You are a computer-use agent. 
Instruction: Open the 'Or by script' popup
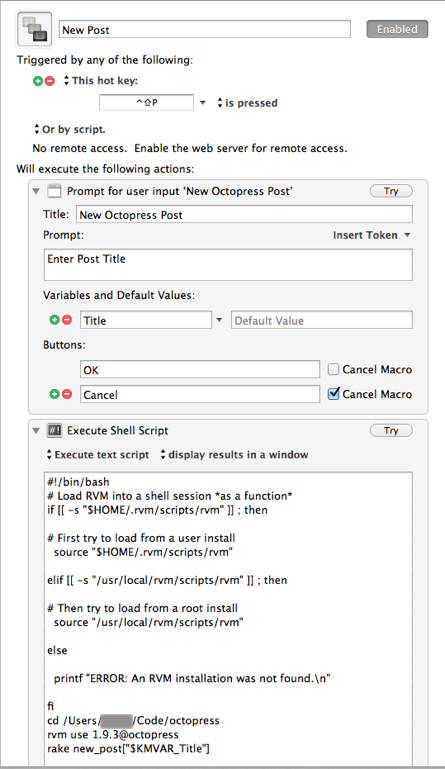(x=69, y=129)
